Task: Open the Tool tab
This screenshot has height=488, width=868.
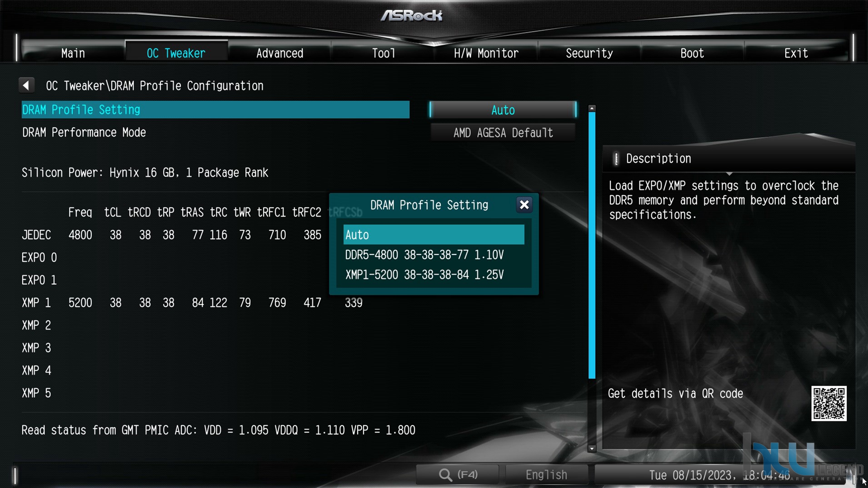Action: click(383, 53)
